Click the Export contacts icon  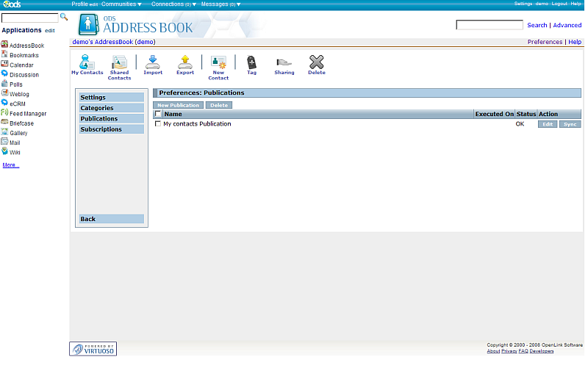185,62
